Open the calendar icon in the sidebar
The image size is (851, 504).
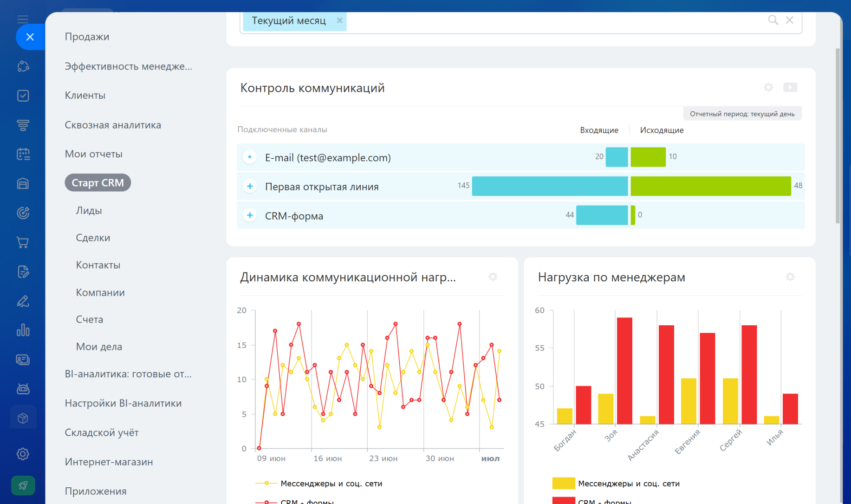[23, 154]
